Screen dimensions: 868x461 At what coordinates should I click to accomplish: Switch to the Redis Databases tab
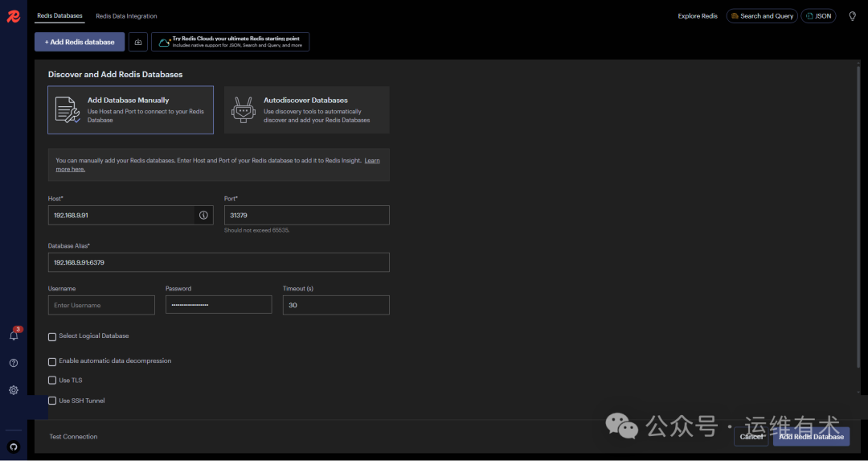pos(59,16)
